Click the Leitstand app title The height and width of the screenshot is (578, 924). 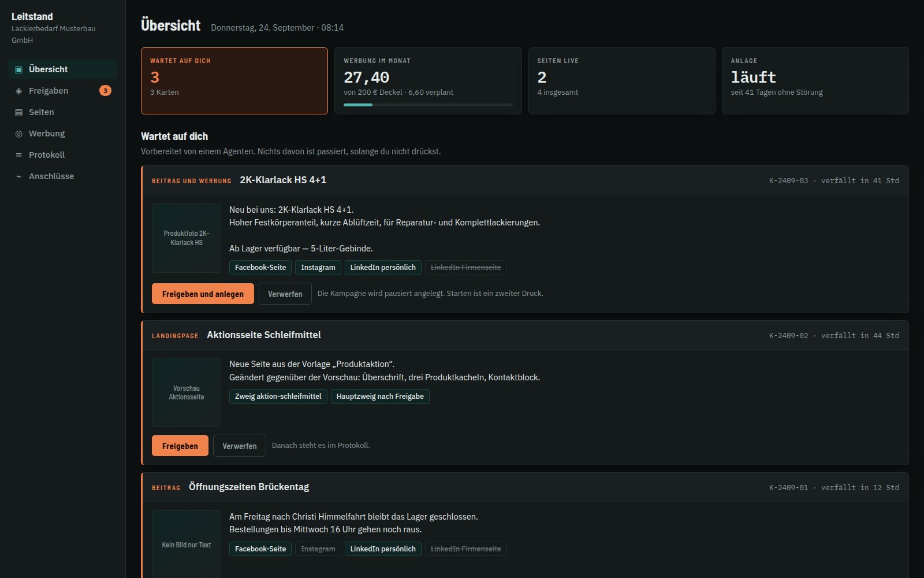32,17
